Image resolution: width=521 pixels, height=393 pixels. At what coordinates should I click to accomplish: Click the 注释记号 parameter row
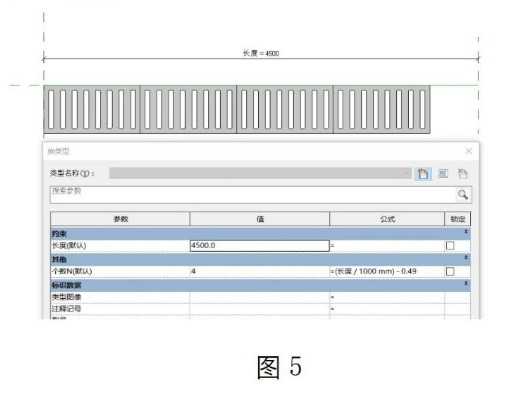tap(260, 309)
